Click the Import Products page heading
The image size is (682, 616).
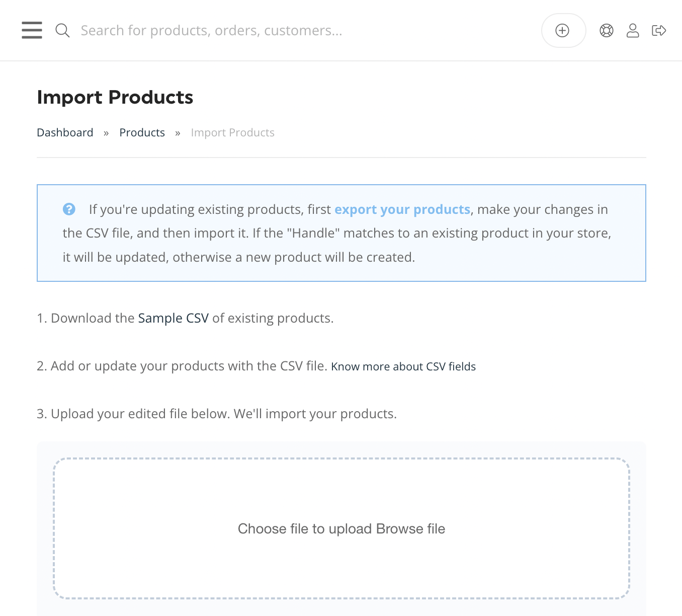[115, 97]
